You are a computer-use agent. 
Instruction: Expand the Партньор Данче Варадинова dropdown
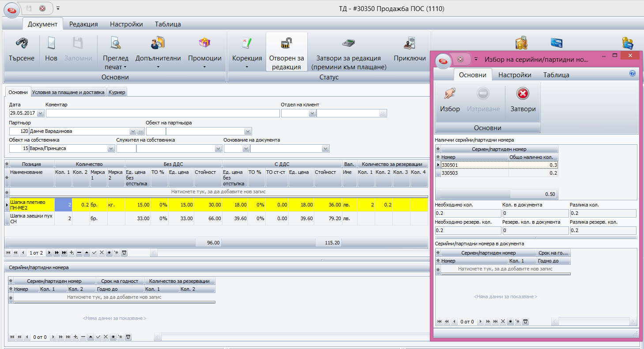133,131
